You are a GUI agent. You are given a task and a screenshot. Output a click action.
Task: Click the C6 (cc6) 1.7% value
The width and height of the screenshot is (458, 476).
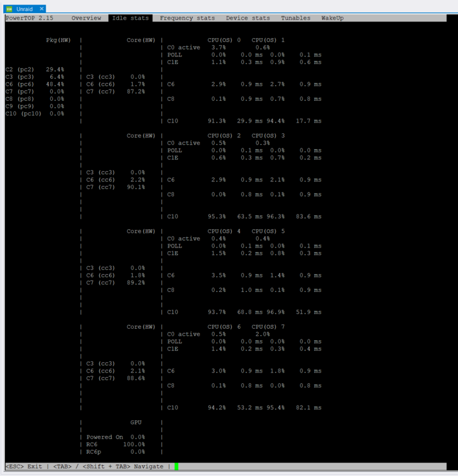click(x=138, y=84)
